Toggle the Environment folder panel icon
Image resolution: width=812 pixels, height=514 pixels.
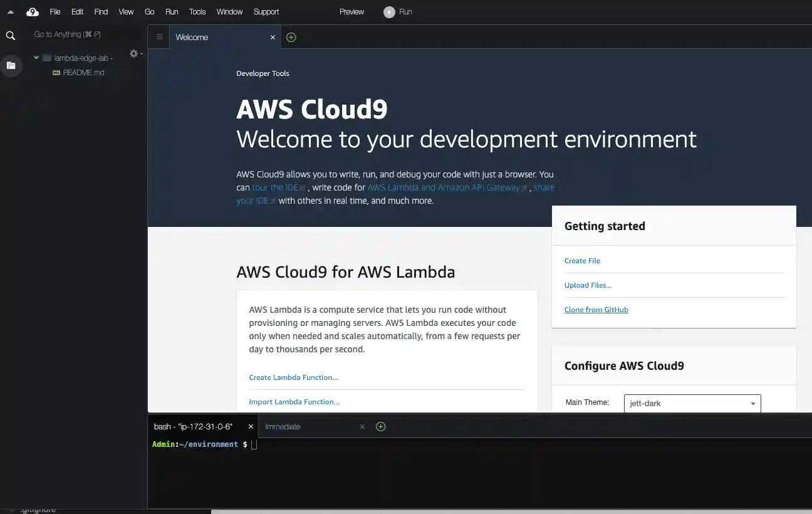(11, 65)
